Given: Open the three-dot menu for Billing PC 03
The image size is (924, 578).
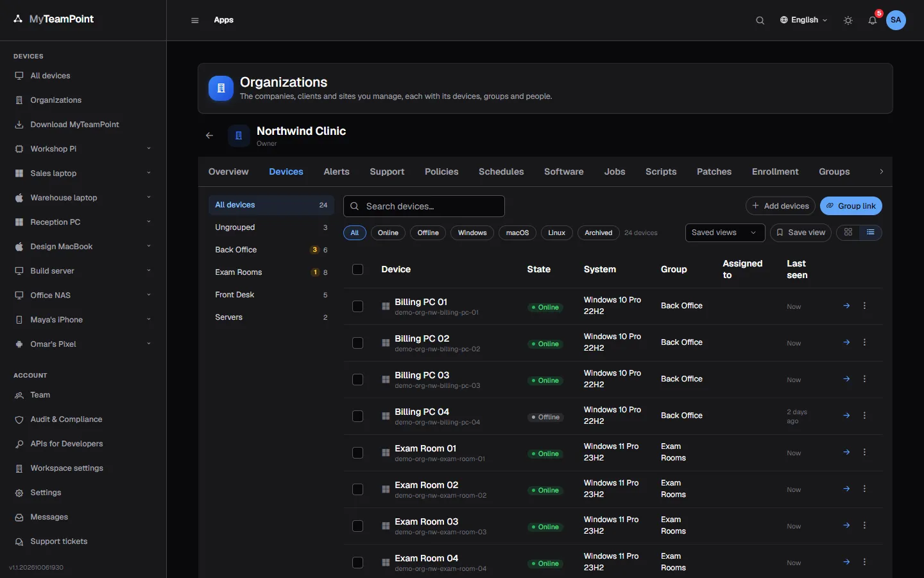Looking at the screenshot, I should click(864, 379).
